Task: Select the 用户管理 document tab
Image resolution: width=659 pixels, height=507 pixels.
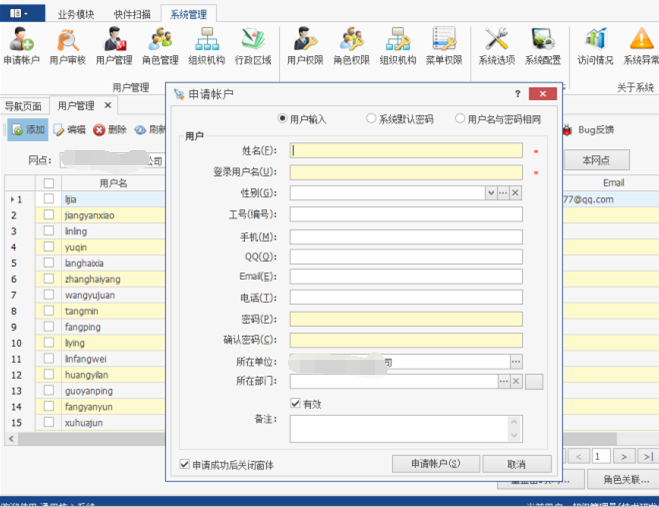Action: [x=76, y=106]
